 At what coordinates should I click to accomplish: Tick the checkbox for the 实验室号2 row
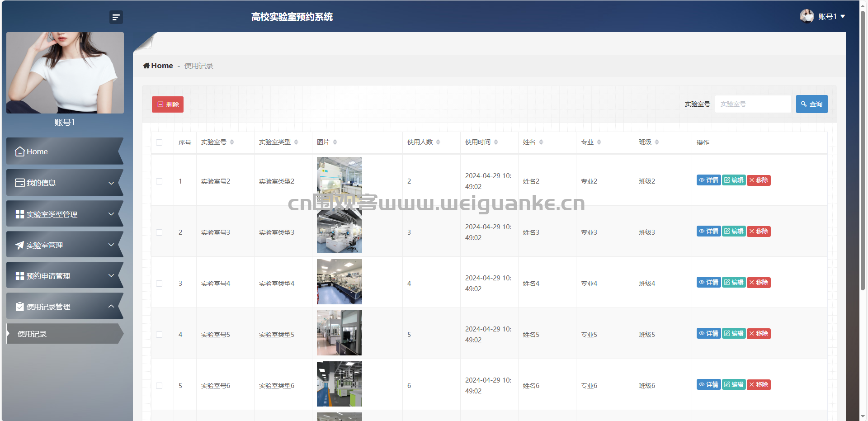coord(159,181)
